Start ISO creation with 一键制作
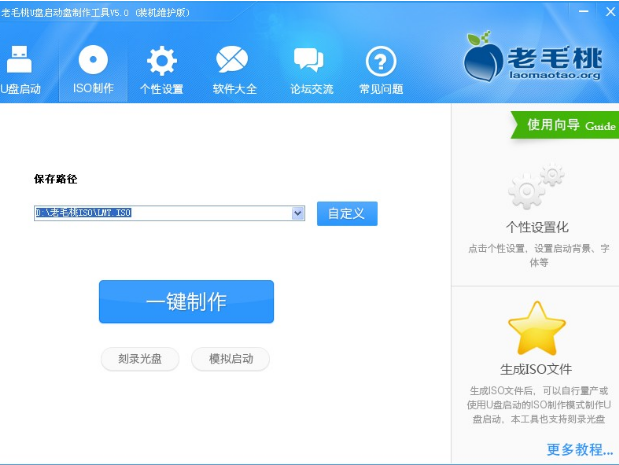Screen dimensions: 619x465 click(186, 302)
